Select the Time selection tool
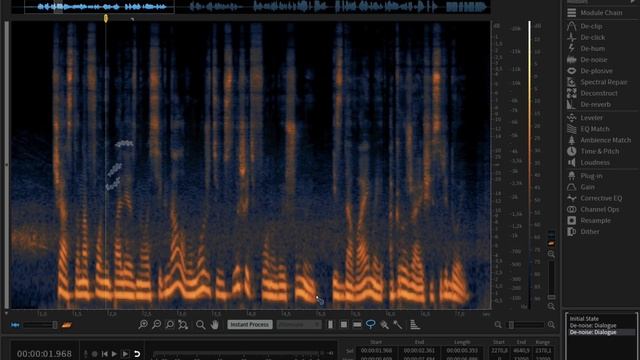 pos(330,324)
